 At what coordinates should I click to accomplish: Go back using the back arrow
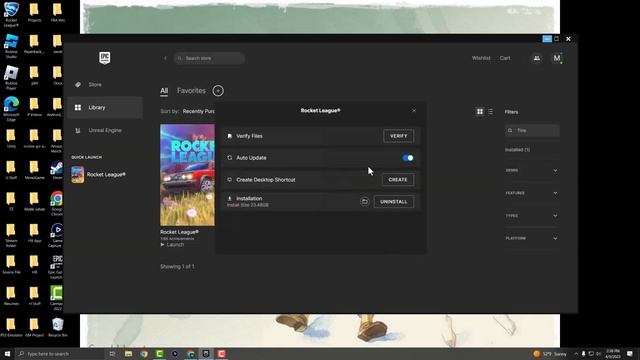[165, 58]
